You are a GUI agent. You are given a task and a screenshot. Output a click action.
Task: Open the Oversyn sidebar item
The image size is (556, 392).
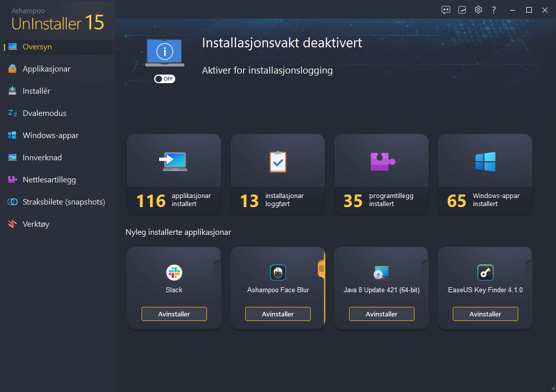click(57, 47)
